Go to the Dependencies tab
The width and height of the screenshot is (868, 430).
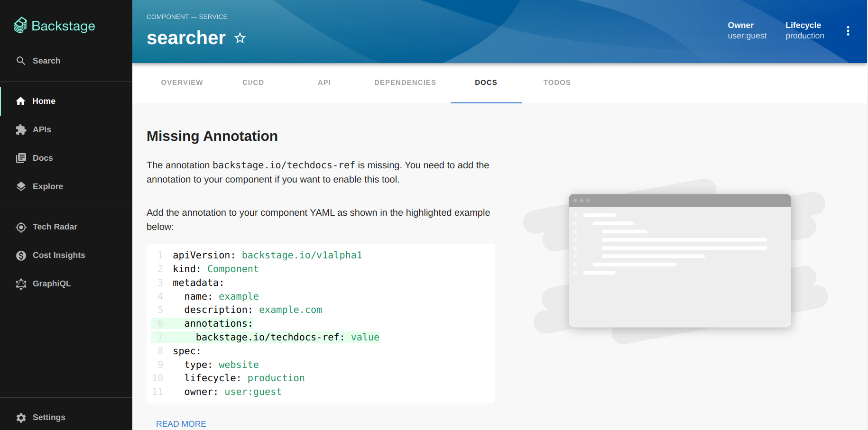(x=405, y=82)
